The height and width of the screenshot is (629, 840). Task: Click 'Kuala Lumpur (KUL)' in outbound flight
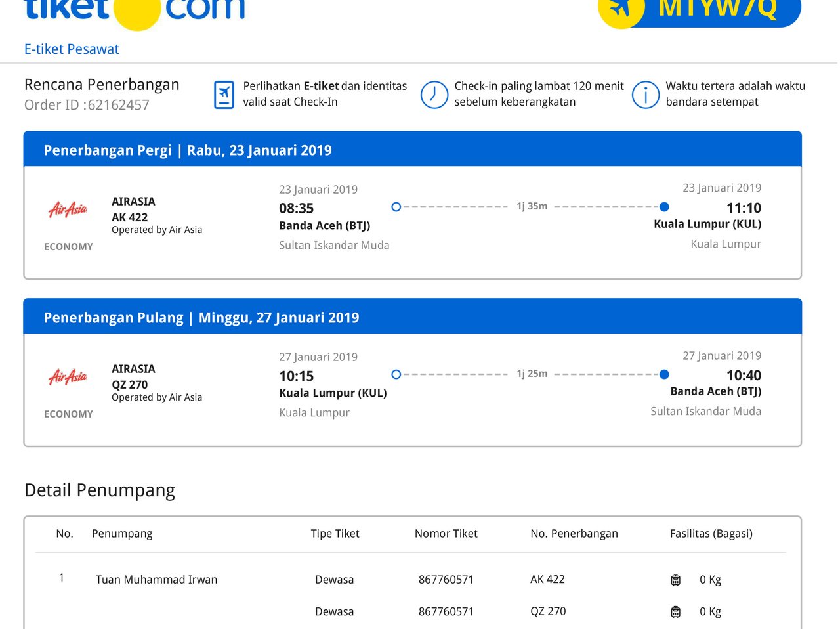(x=707, y=224)
